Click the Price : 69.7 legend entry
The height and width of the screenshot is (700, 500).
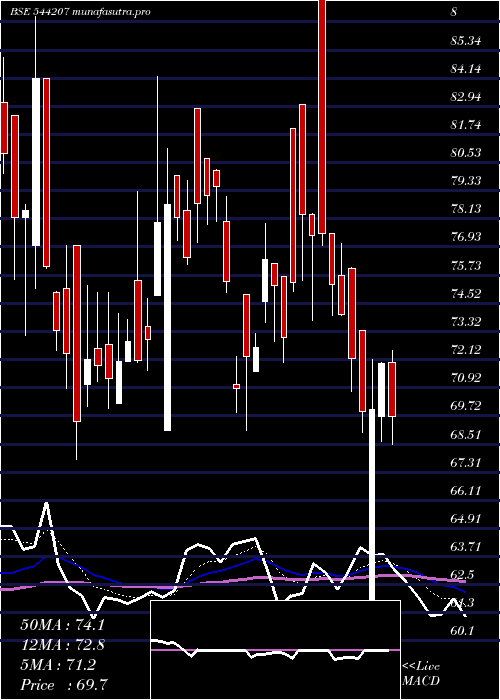(63, 685)
